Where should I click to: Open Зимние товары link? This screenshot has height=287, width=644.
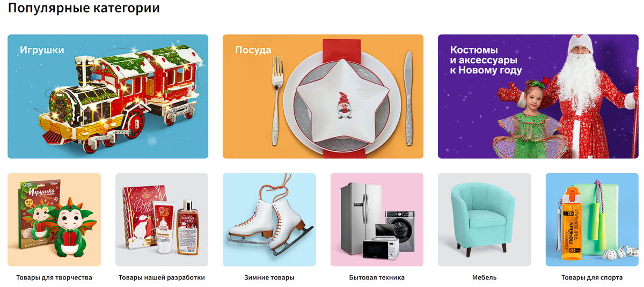269,278
